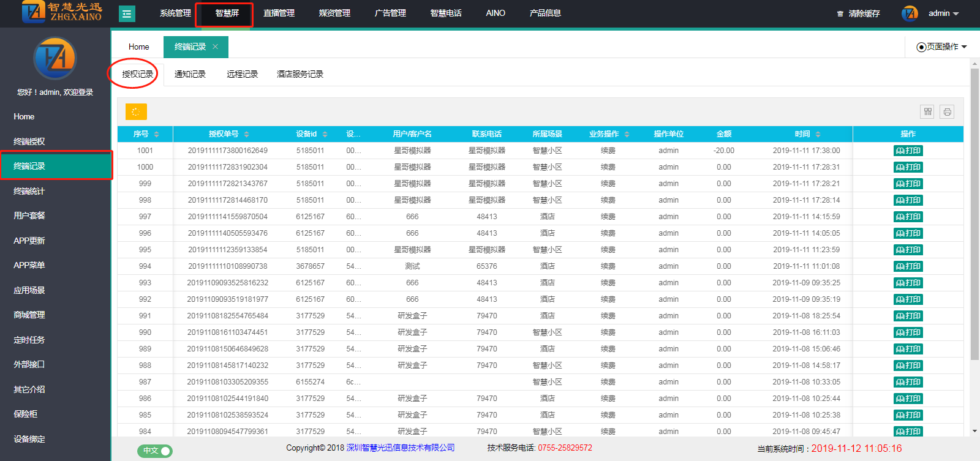Sort by the 业务操作 column arrows

coord(627,134)
